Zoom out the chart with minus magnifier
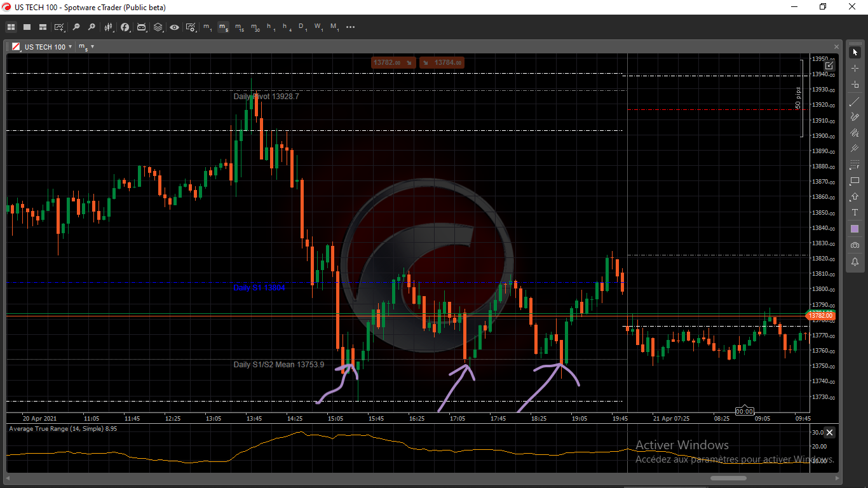 [76, 27]
